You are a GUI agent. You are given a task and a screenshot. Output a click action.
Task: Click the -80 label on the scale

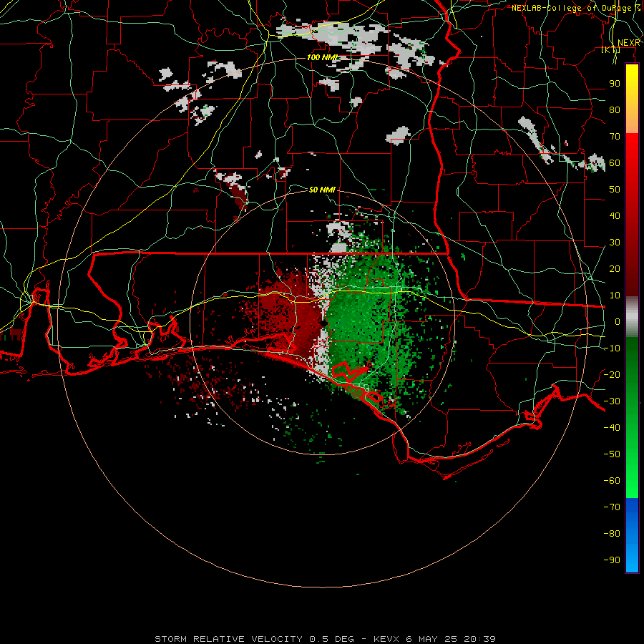point(612,534)
